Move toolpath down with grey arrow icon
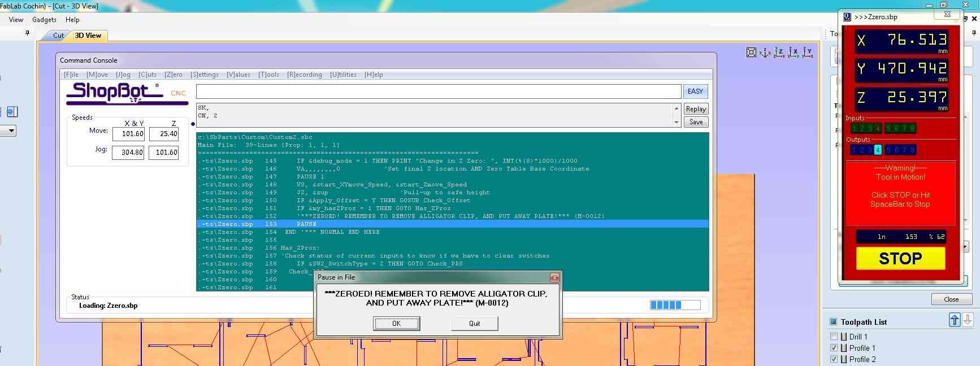 click(968, 320)
